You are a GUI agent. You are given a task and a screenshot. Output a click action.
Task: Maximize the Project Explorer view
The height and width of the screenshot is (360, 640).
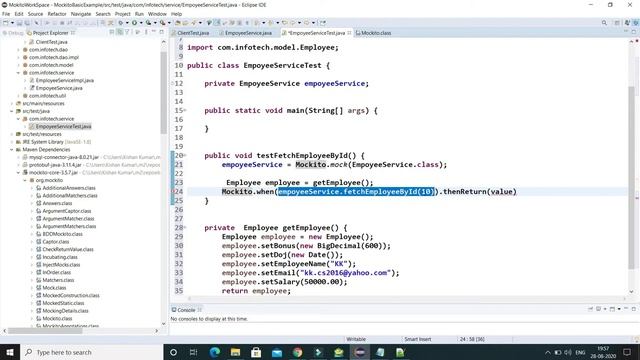(x=162, y=32)
